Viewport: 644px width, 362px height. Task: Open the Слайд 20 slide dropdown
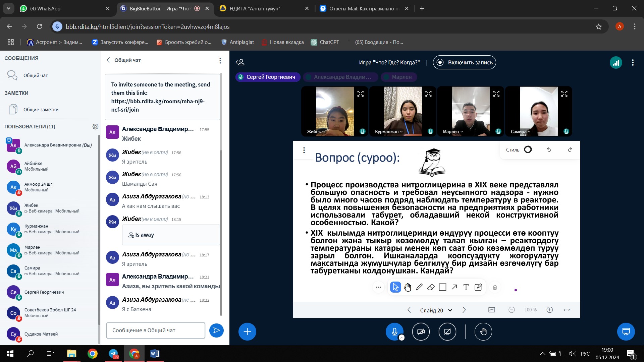point(436,310)
